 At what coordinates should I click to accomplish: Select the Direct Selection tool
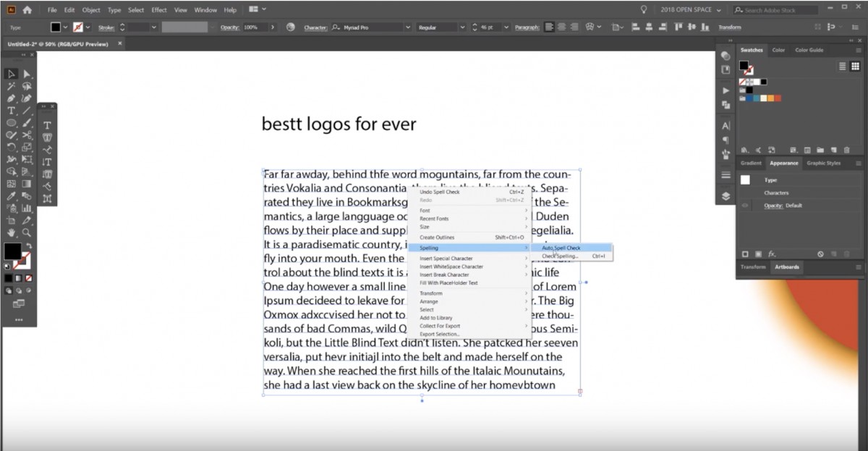coord(27,74)
